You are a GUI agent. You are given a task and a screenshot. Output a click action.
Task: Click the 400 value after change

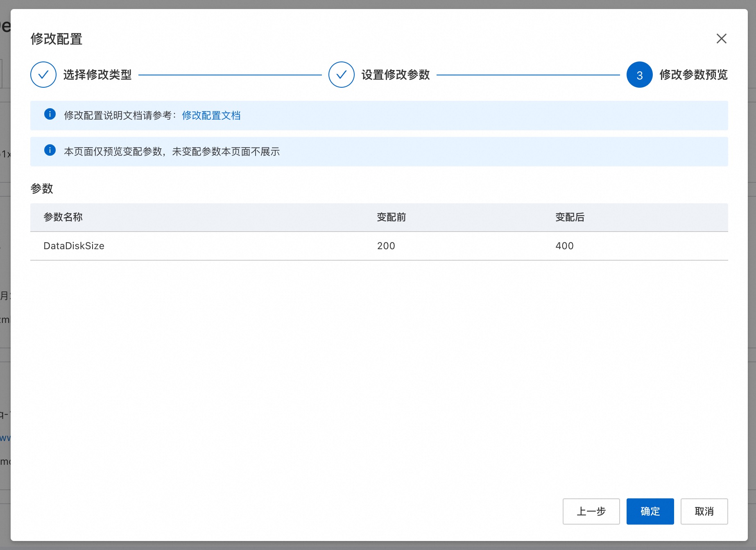[565, 246]
